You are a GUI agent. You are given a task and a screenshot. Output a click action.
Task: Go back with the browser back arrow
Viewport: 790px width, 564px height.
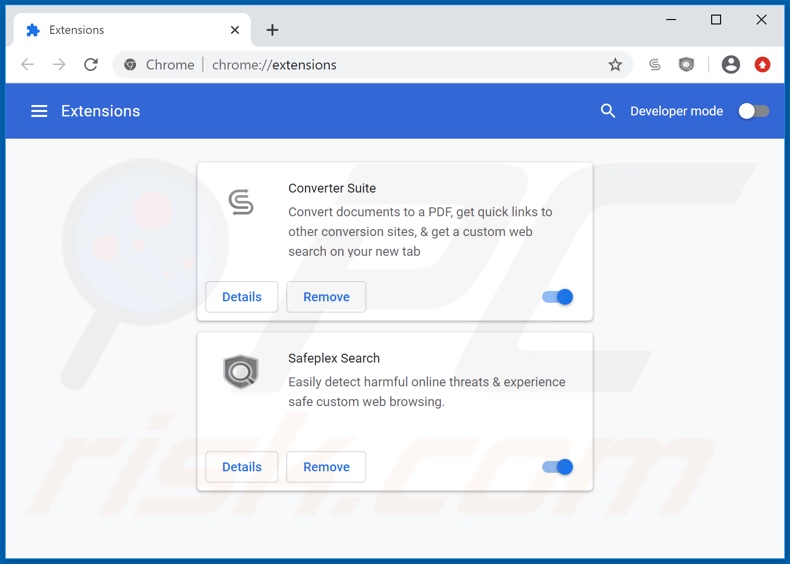pos(27,65)
